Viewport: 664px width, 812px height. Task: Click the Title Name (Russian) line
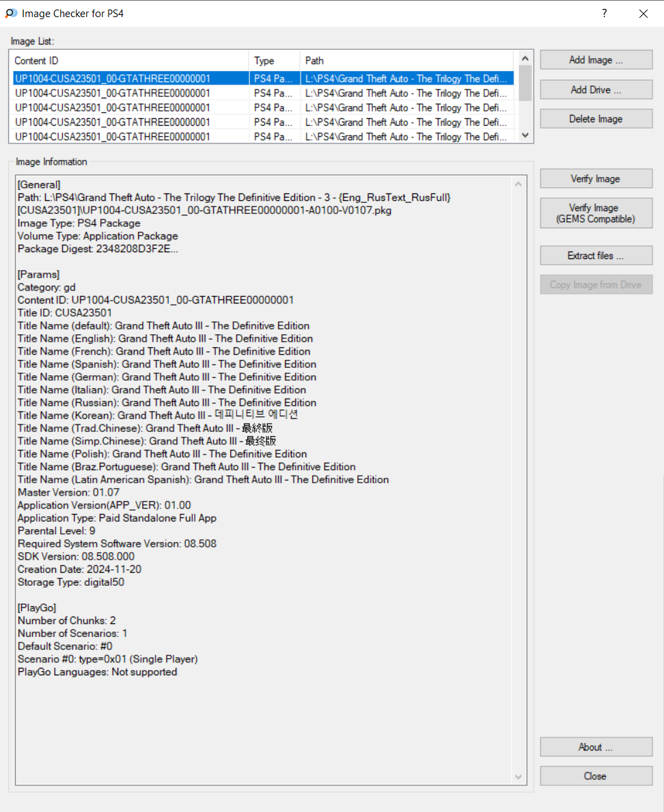(167, 403)
